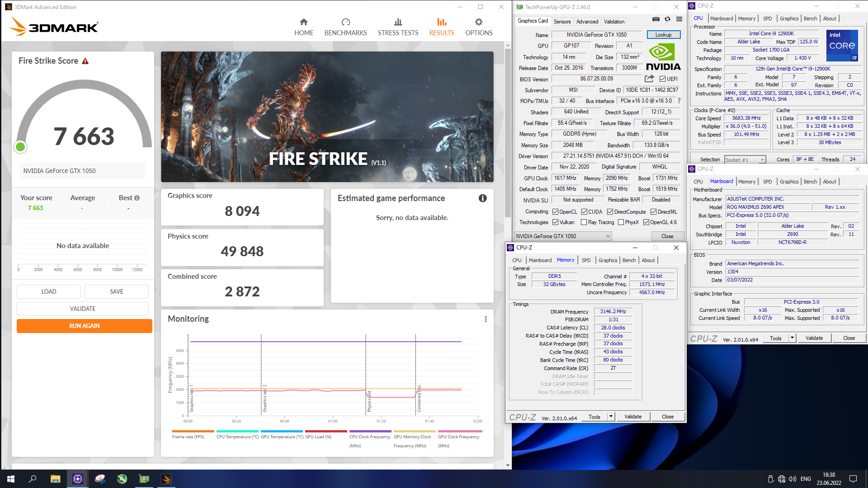Viewport: 868px width, 488px height.
Task: Expand Tools dropdown arrow in CPU-Z Mainboard window
Action: tap(792, 338)
